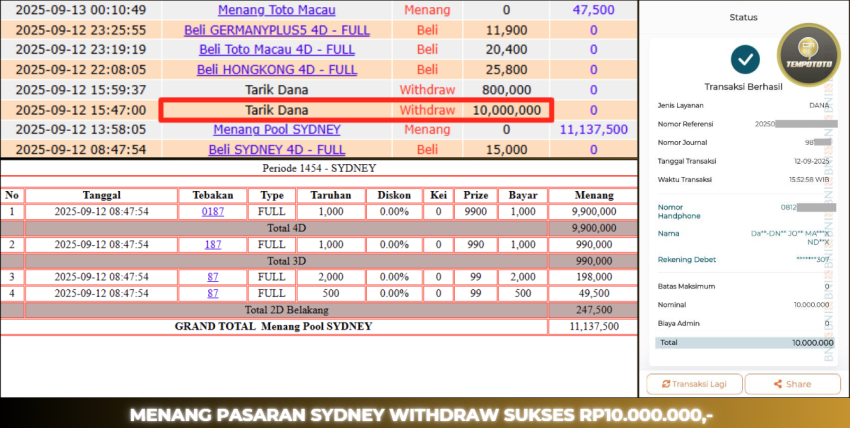Image resolution: width=850 pixels, height=428 pixels.
Task: Click Tarik Dana text in 15:59:37 row
Action: [276, 90]
